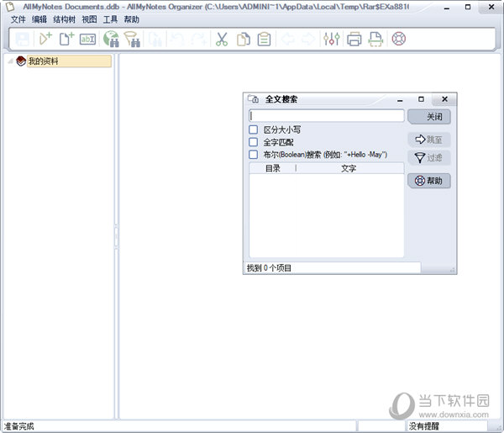Click the 跳至 button
This screenshot has width=504, height=433.
click(x=429, y=140)
